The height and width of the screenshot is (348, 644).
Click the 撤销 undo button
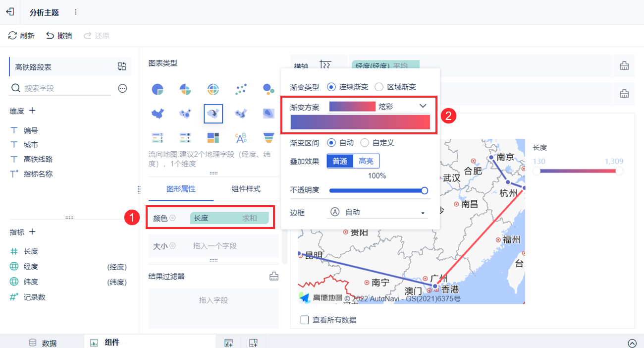(59, 36)
